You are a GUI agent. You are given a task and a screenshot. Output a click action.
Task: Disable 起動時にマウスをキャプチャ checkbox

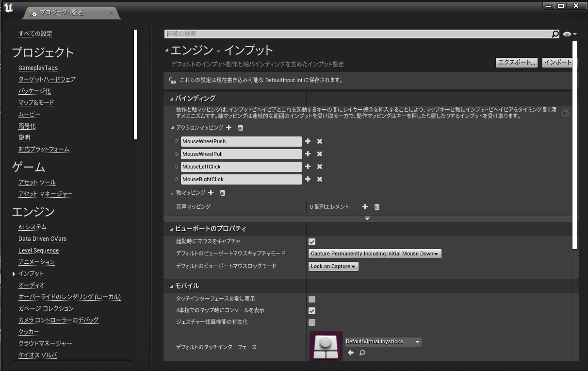311,241
